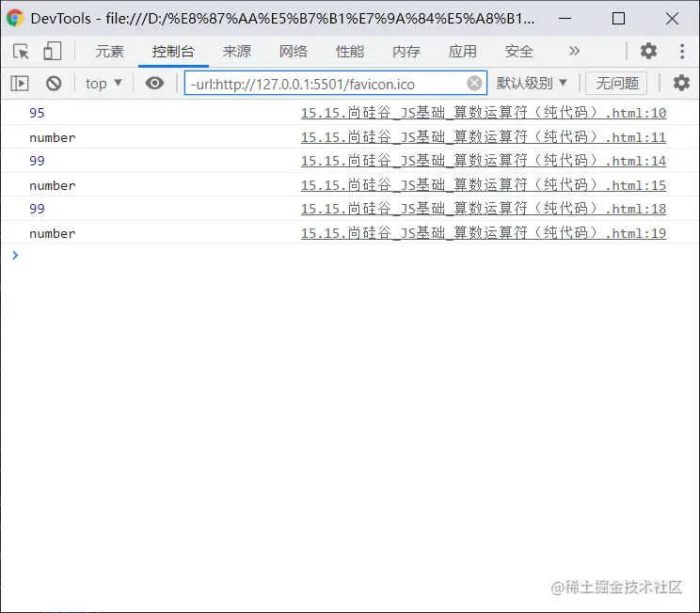This screenshot has height=613, width=700.
Task: Toggle the device toolbar icon
Action: (53, 52)
